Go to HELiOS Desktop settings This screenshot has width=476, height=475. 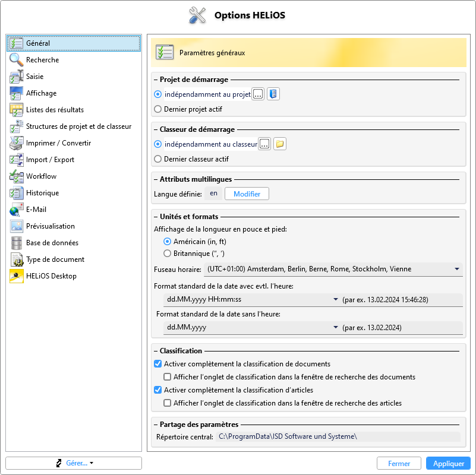click(x=74, y=276)
